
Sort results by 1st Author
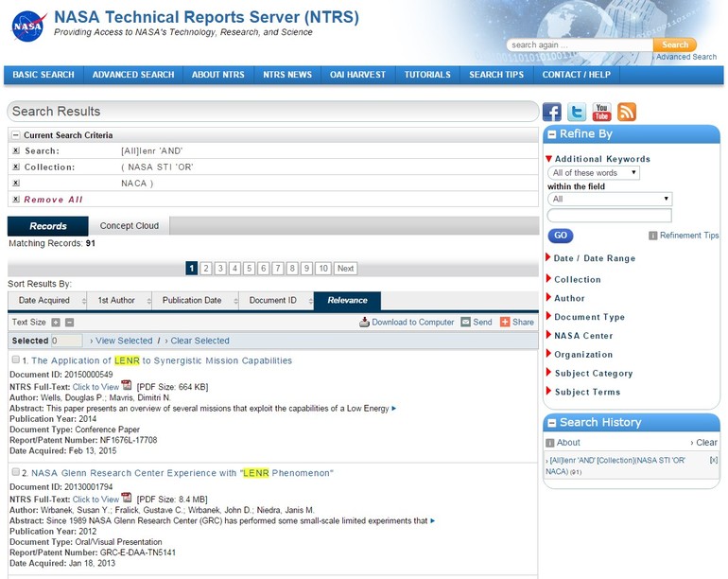[x=119, y=301]
